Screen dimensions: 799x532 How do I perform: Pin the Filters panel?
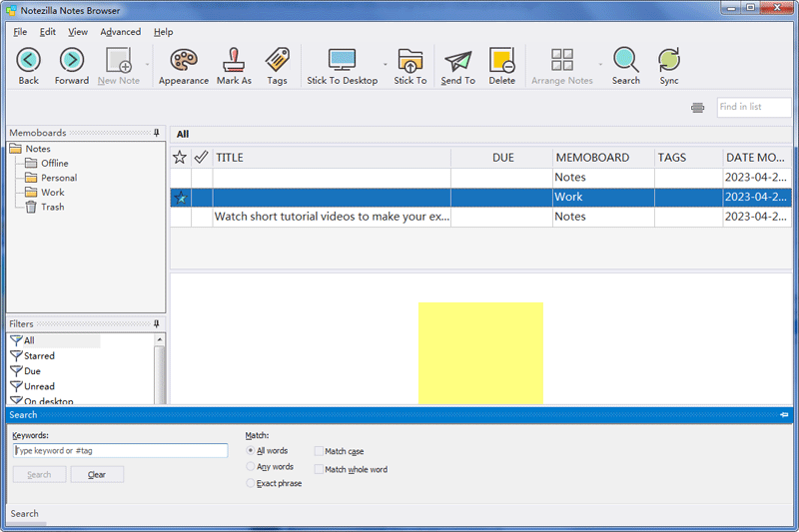(157, 323)
